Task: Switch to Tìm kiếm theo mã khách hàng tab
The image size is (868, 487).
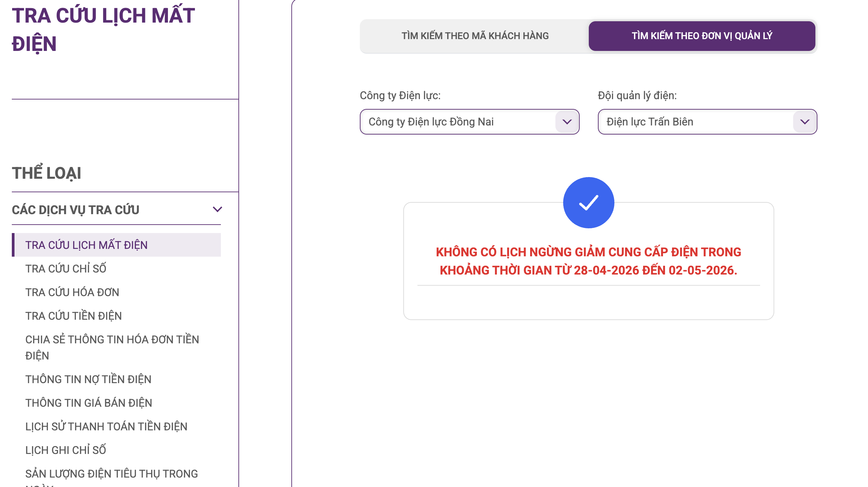Action: [475, 36]
